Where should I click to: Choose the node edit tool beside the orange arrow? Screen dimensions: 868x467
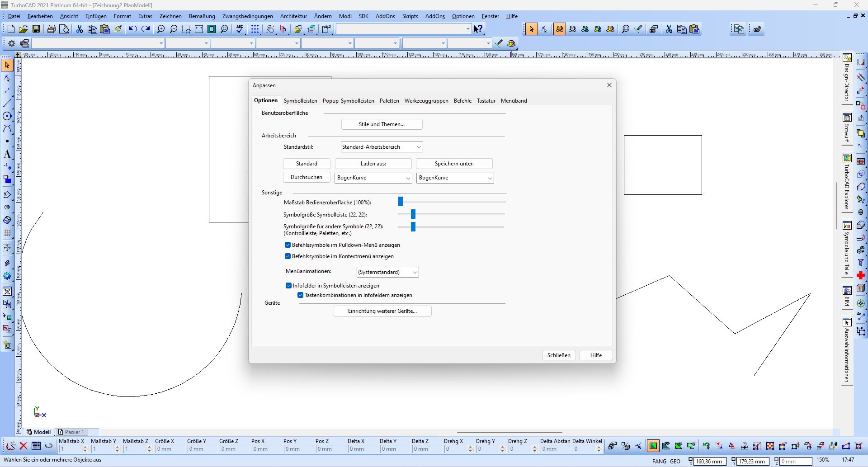coord(544,29)
